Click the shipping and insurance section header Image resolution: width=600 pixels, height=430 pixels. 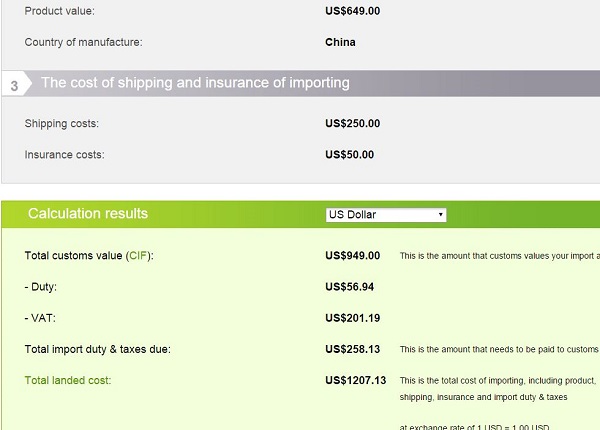click(x=195, y=83)
